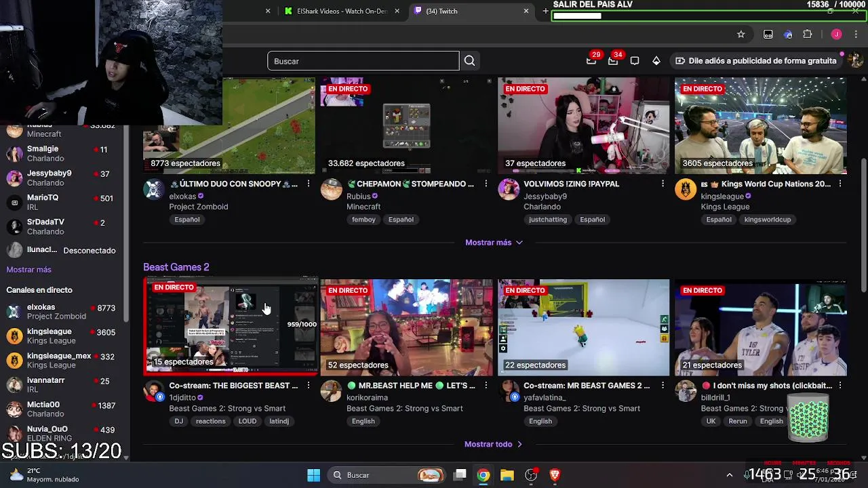This screenshot has height=488, width=868.
Task: Open 1djditto channel avatar
Action: pos(154,391)
